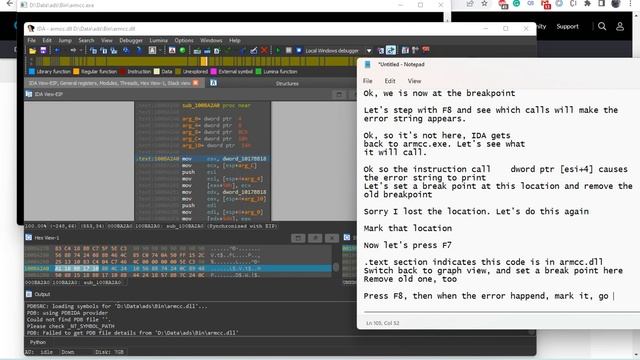The width and height of the screenshot is (640, 360).
Task: Click the green circle icon in IDA toolbar
Action: click(x=182, y=51)
